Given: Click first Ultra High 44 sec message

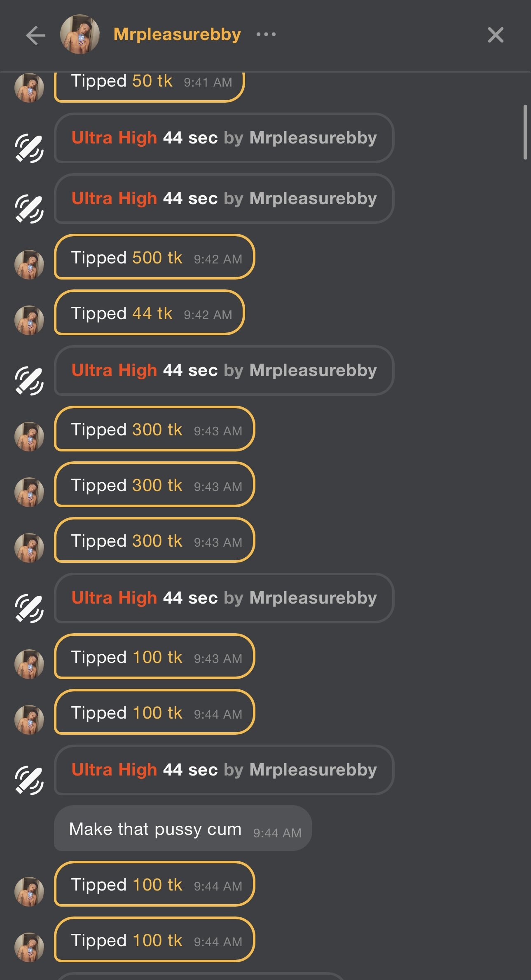Looking at the screenshot, I should [x=224, y=138].
